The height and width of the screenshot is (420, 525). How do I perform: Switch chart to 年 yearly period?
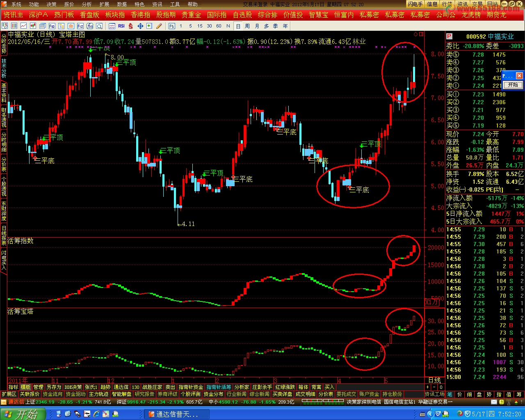[x=285, y=26]
